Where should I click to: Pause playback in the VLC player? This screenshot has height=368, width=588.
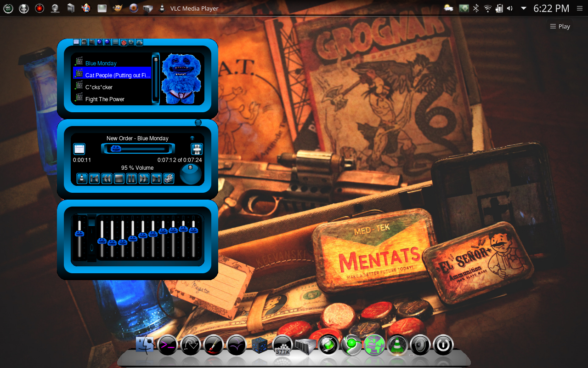[131, 178]
